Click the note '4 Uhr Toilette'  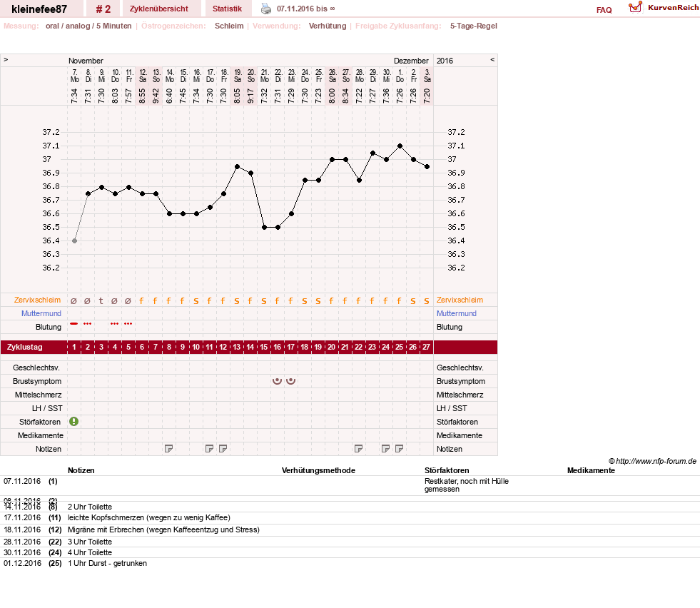click(x=90, y=552)
